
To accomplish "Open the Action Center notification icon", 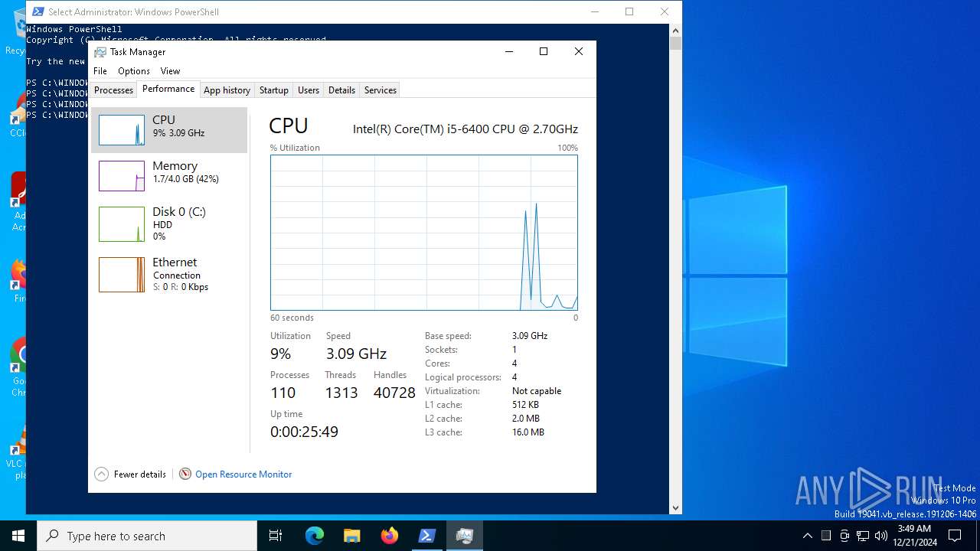I will (955, 536).
